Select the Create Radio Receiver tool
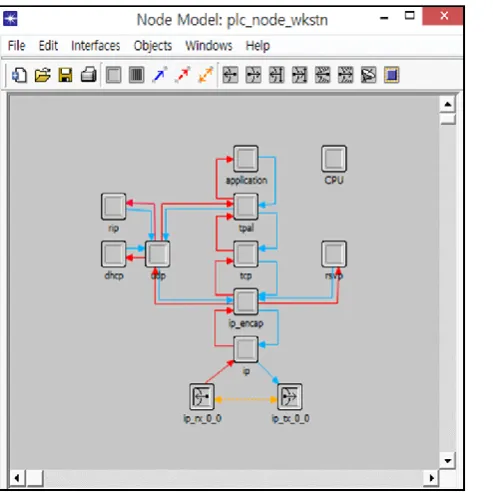 (323, 75)
